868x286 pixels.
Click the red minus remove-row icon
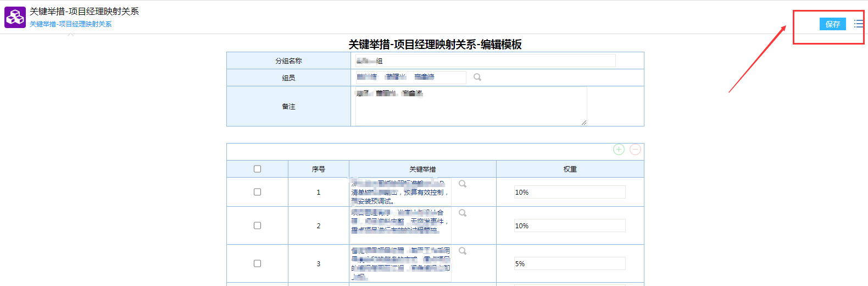pos(635,150)
